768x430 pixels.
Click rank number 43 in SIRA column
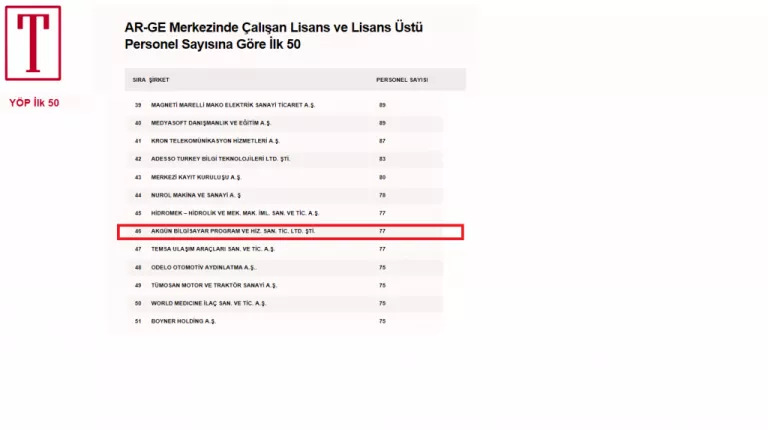pyautogui.click(x=138, y=177)
